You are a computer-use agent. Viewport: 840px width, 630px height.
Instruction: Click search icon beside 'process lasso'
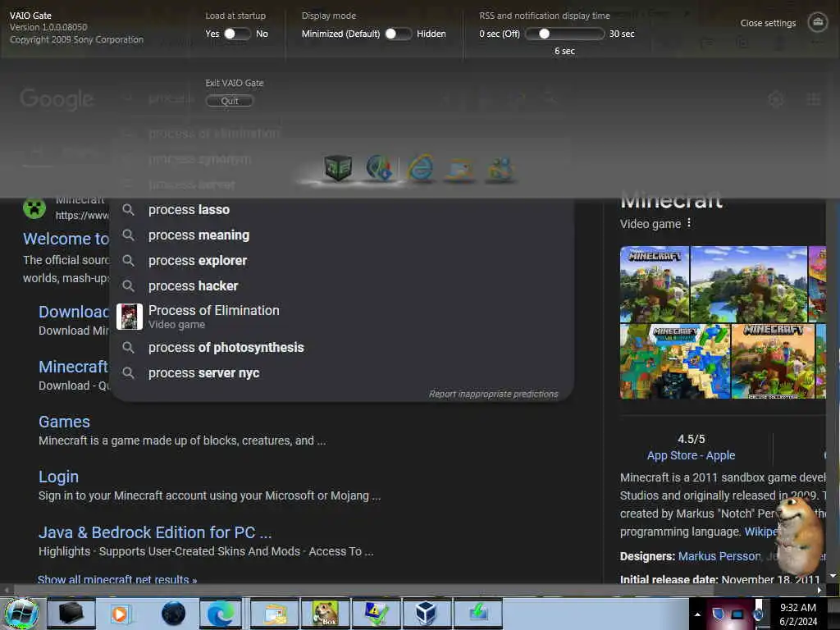[128, 210]
